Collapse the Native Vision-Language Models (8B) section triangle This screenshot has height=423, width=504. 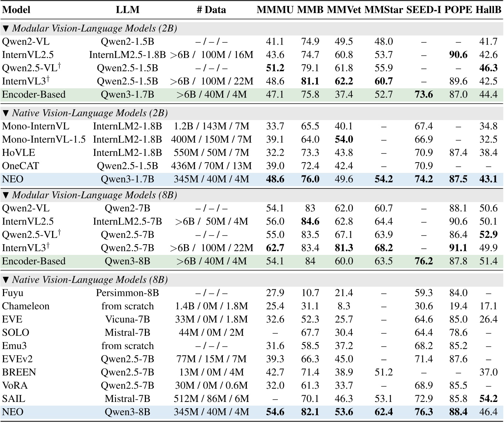[6, 280]
